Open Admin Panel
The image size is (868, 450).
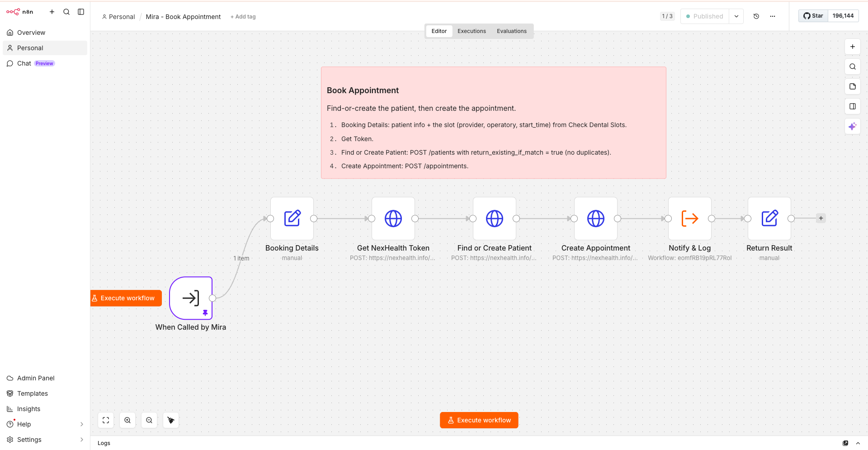tap(45, 378)
